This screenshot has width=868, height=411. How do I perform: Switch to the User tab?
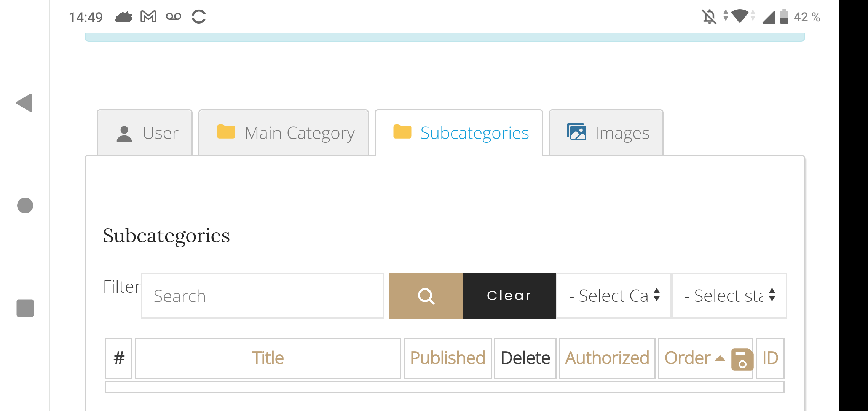point(145,133)
